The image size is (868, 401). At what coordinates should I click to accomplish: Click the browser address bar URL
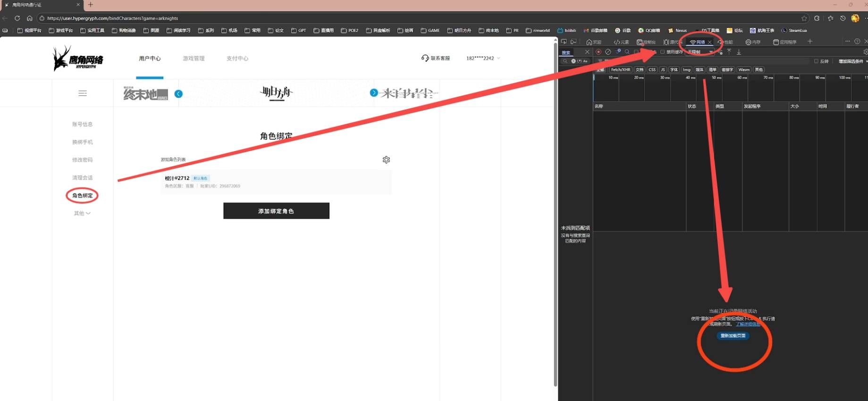(113, 18)
